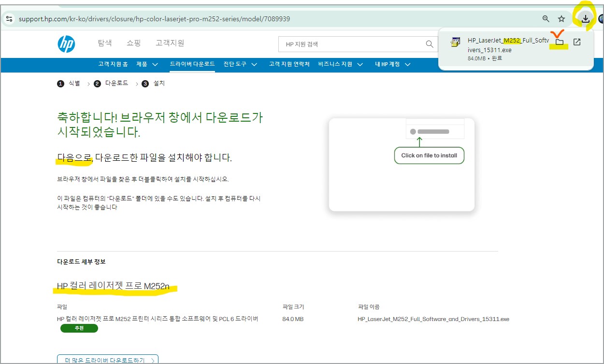Click the 다운로드 세부 정보 heading
This screenshot has width=604, height=364.
tap(81, 262)
